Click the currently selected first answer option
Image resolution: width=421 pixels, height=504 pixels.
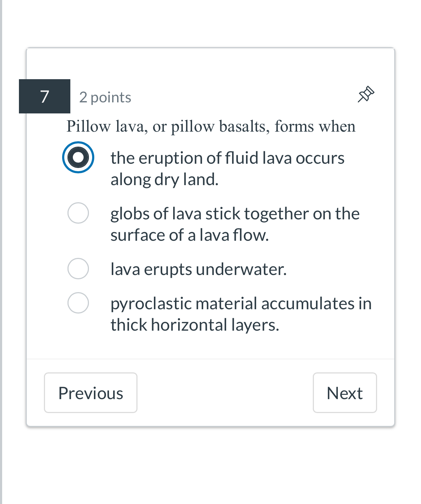(x=78, y=157)
